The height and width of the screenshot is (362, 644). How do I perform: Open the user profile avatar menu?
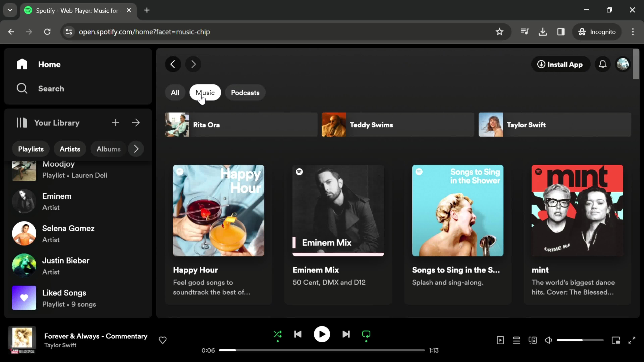(623, 65)
